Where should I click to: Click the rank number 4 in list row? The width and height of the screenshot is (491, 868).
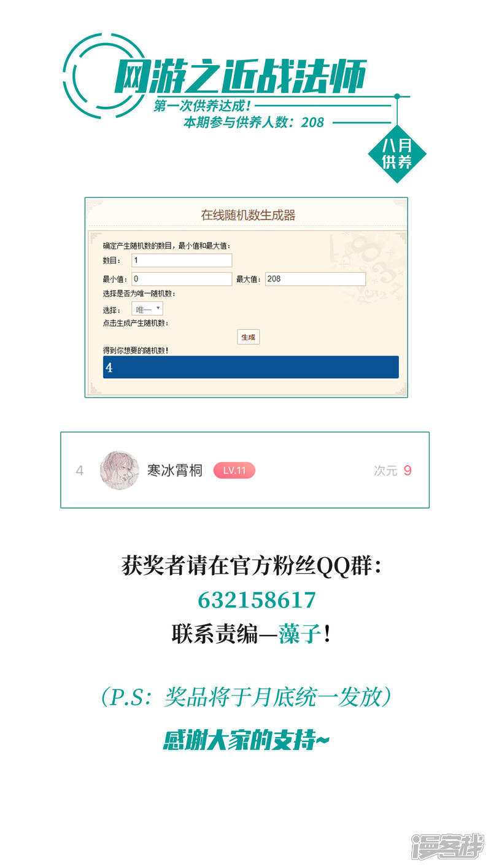pos(79,471)
